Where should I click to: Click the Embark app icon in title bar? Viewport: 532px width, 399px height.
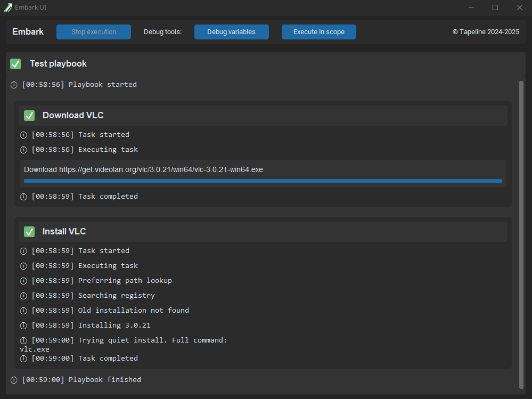7,7
